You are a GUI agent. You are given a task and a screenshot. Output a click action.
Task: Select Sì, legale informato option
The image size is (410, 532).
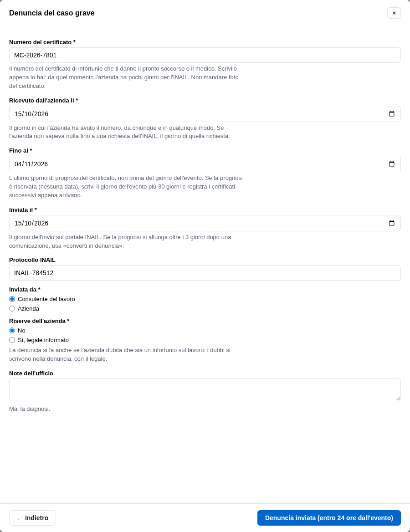[12, 340]
